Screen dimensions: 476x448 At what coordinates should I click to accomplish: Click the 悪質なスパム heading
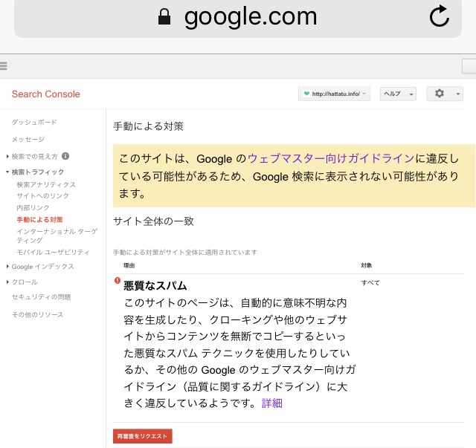(155, 286)
